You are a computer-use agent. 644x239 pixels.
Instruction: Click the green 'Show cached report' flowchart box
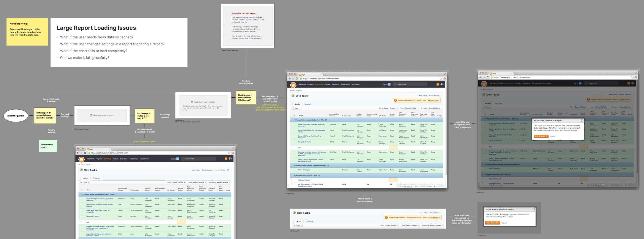click(48, 146)
